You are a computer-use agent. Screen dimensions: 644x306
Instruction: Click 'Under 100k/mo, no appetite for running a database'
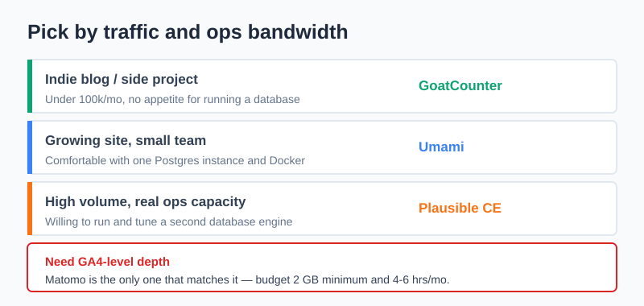coord(172,99)
